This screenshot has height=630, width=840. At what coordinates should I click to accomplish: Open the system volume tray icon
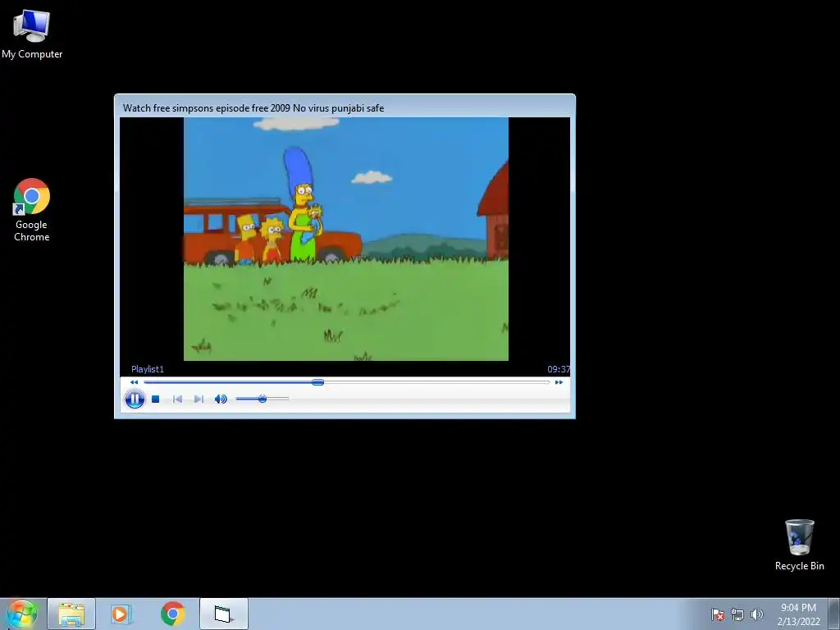756,614
